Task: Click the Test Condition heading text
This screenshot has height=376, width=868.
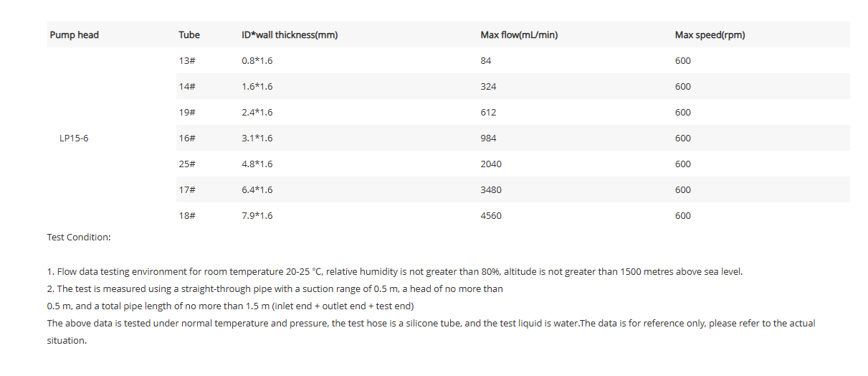Action: click(x=79, y=237)
